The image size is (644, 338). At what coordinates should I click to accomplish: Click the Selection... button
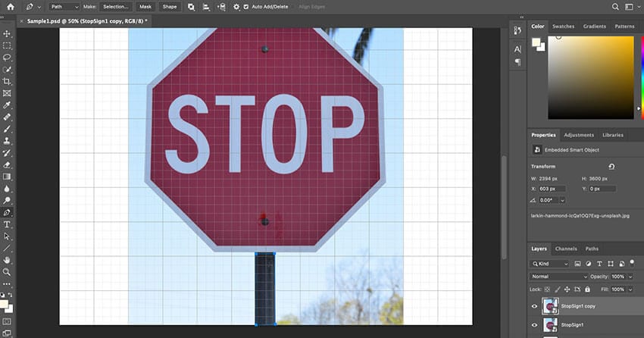[115, 7]
